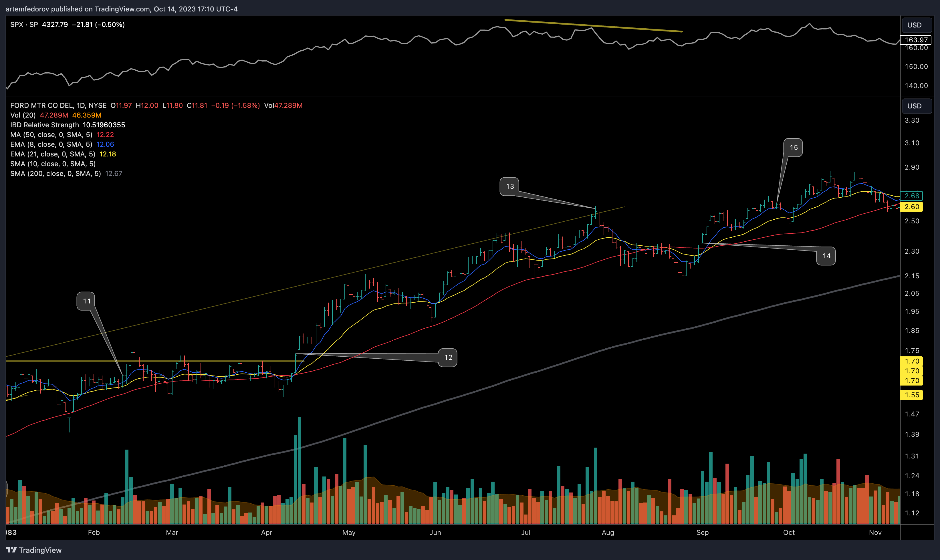Select the SPX · SP symbol legend
The image size is (940, 560).
click(x=24, y=25)
